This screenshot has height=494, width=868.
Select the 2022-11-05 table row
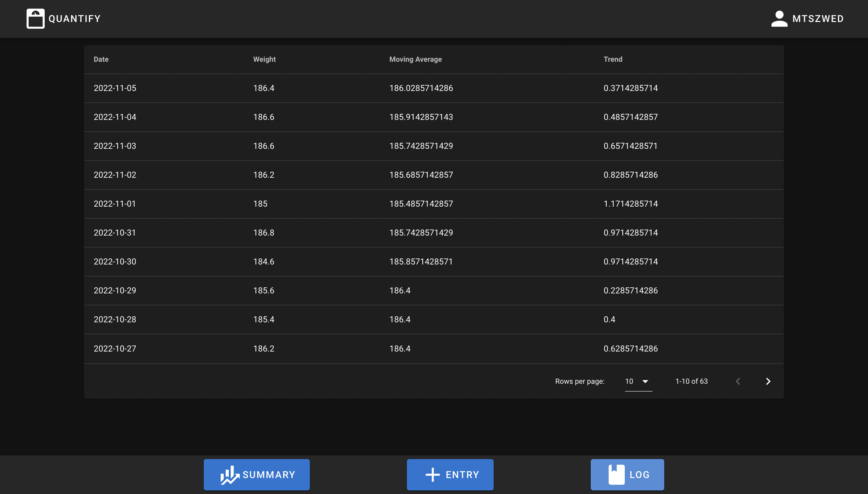[434, 88]
